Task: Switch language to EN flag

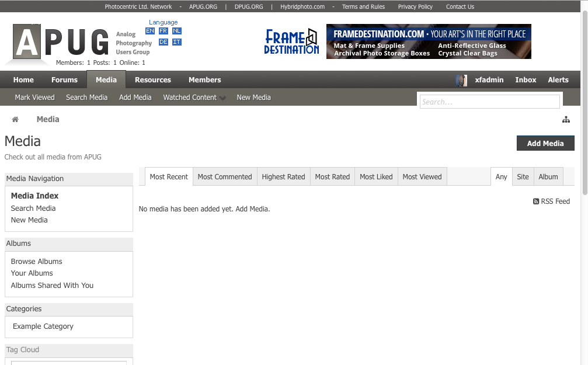Action: click(x=150, y=31)
